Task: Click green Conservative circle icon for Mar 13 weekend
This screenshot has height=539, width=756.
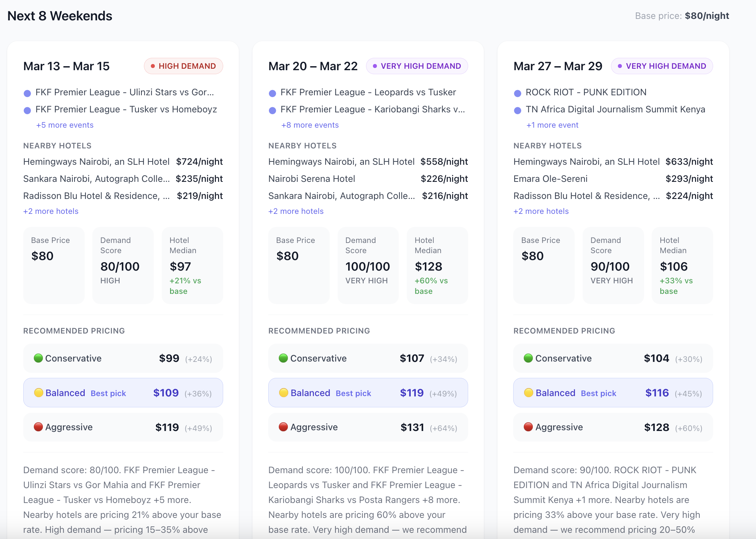Action: (x=38, y=358)
